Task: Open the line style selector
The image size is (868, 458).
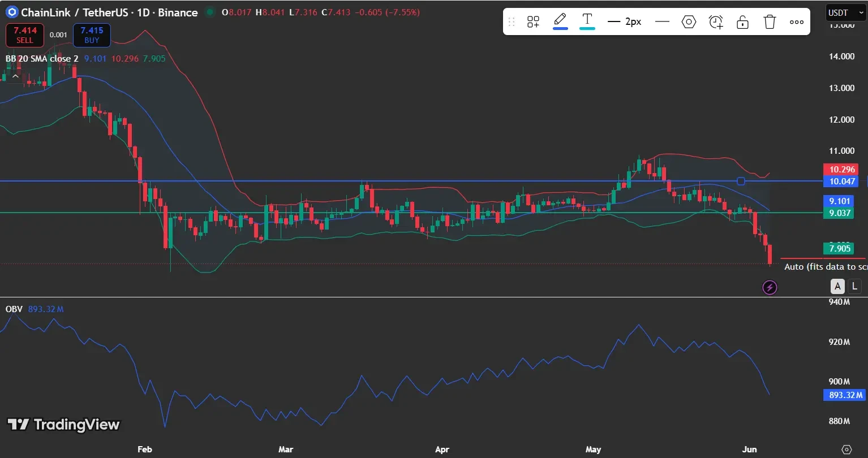Action: pos(662,22)
